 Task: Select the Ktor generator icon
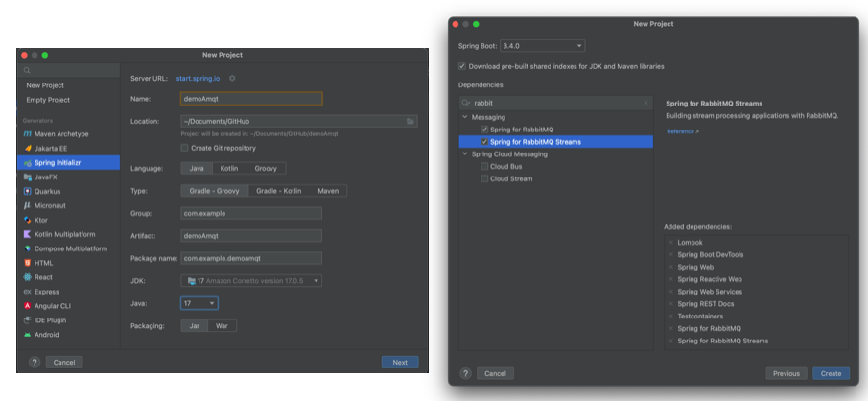tap(28, 220)
